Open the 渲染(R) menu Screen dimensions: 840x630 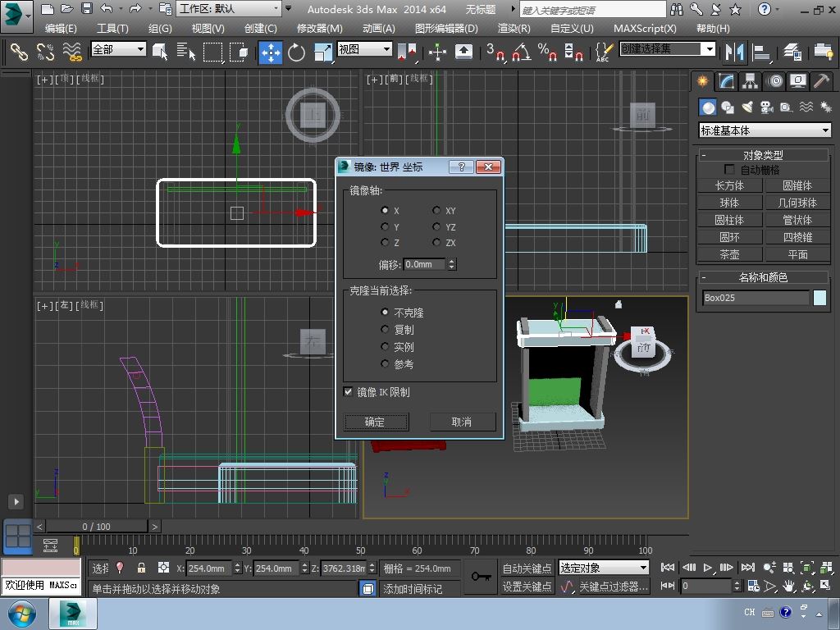click(x=514, y=29)
